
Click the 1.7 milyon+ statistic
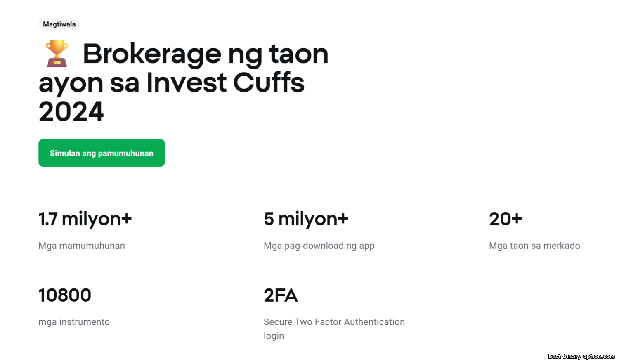[x=85, y=219]
